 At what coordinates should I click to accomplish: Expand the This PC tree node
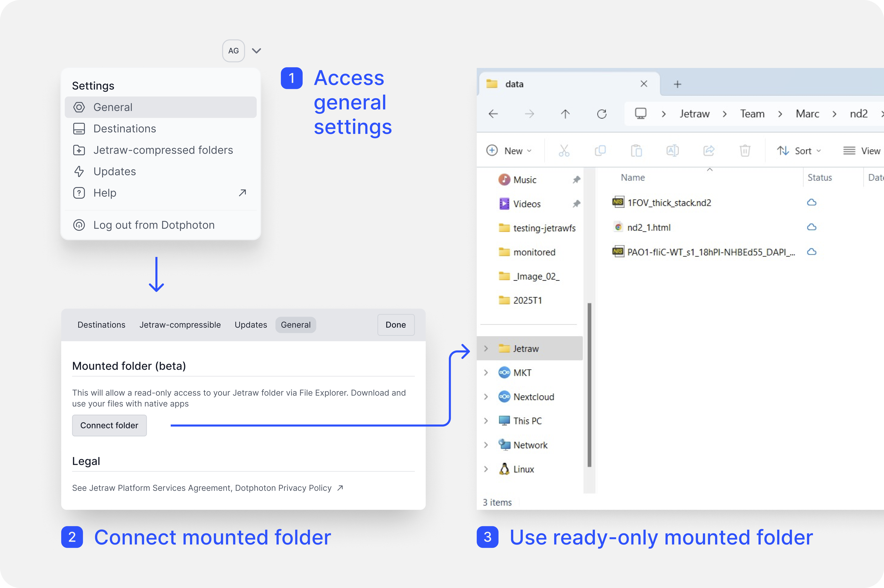tap(486, 421)
